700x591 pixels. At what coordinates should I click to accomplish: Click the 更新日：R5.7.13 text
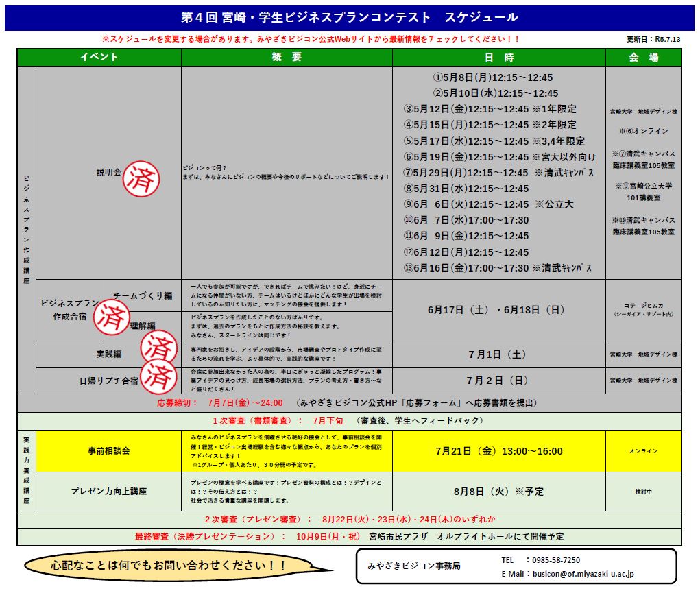[x=653, y=39]
